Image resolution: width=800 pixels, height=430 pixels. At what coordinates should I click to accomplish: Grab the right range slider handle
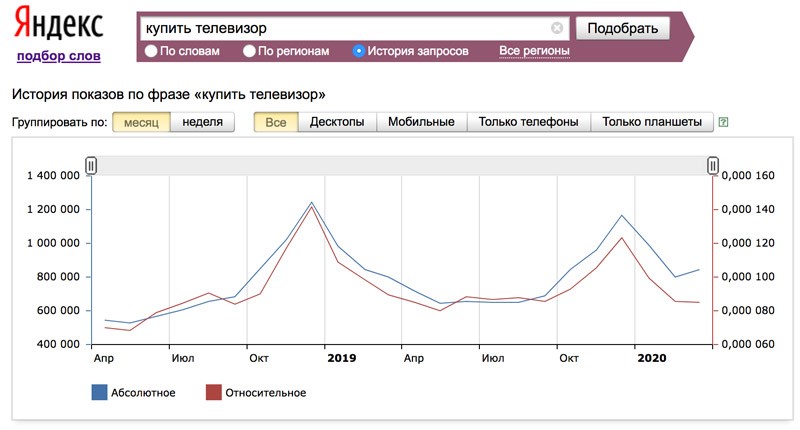[x=713, y=165]
